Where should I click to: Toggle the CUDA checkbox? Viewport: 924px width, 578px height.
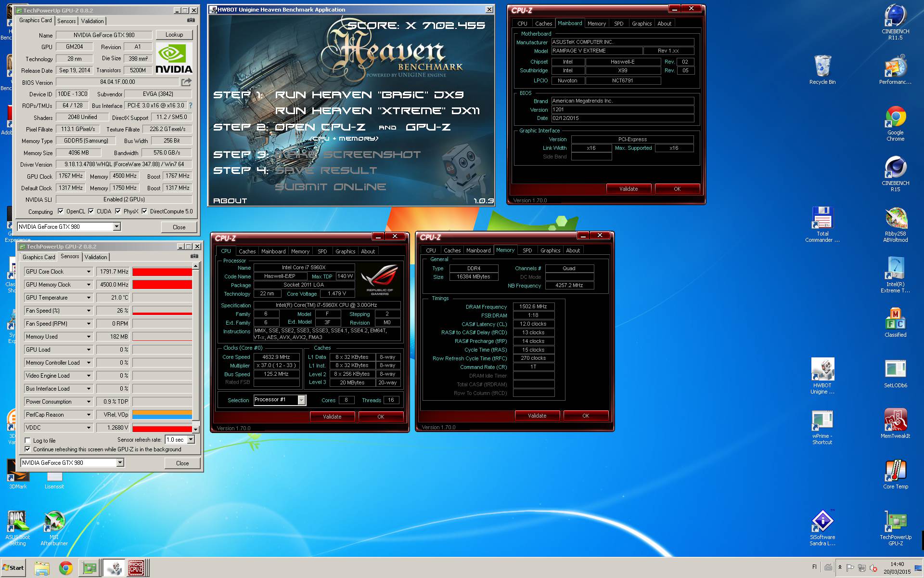point(91,211)
